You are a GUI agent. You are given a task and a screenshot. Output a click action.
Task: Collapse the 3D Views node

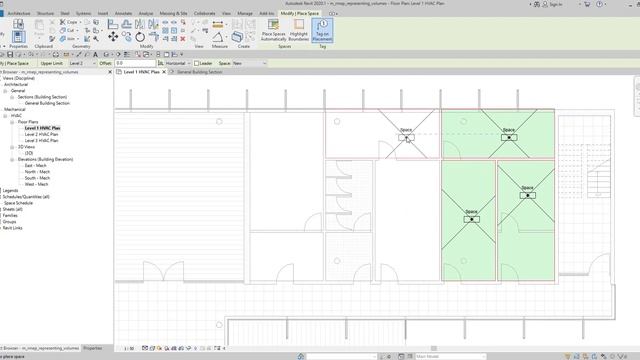pyautogui.click(x=12, y=147)
